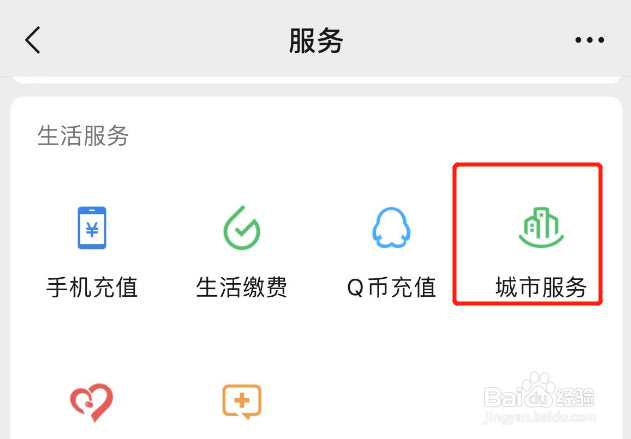Image resolution: width=631 pixels, height=439 pixels.
Task: Select the 生活缴费 label
Action: click(x=242, y=287)
